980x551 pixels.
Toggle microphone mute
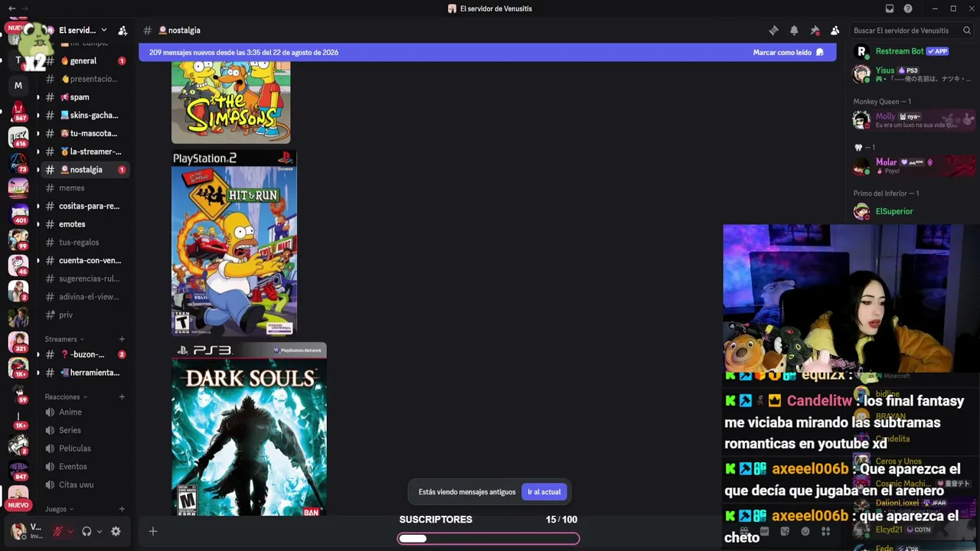click(57, 531)
